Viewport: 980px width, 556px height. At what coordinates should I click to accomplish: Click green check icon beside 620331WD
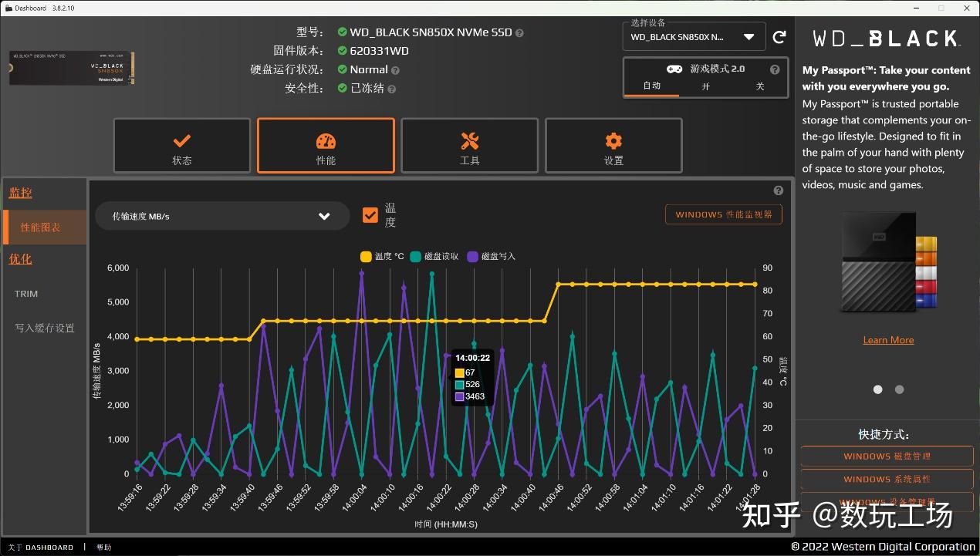[343, 51]
